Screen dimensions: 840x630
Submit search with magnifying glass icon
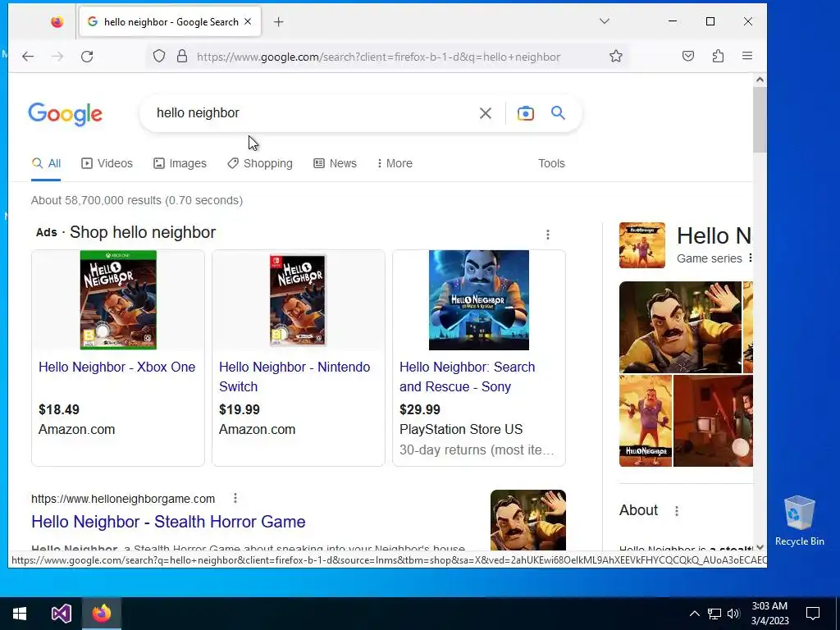pos(558,113)
